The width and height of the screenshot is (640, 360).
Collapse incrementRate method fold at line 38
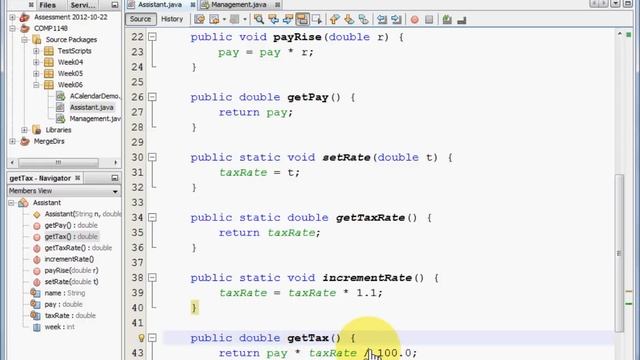152,278
